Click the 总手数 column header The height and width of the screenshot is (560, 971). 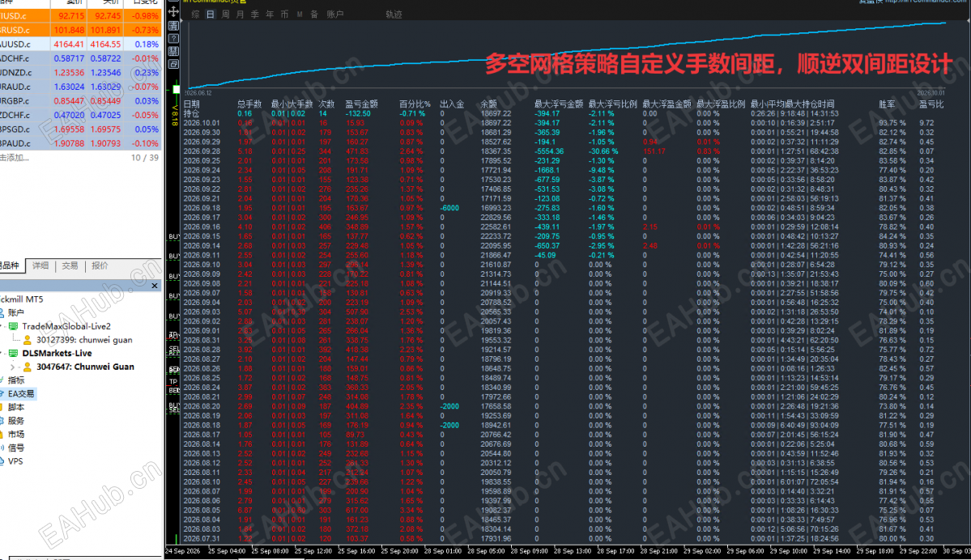coord(249,104)
